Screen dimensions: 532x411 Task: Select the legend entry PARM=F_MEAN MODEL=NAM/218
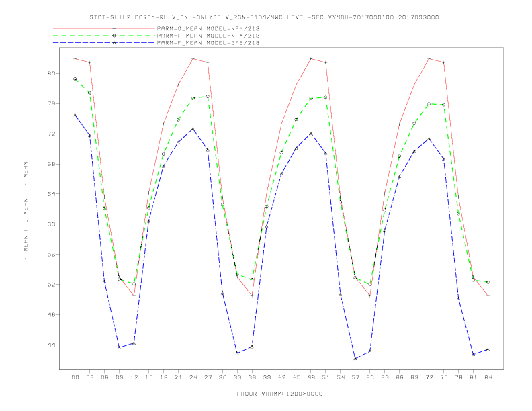tap(208, 36)
